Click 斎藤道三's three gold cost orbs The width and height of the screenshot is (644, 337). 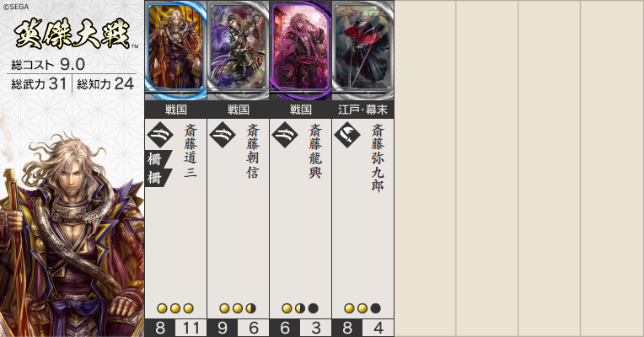pos(175,308)
